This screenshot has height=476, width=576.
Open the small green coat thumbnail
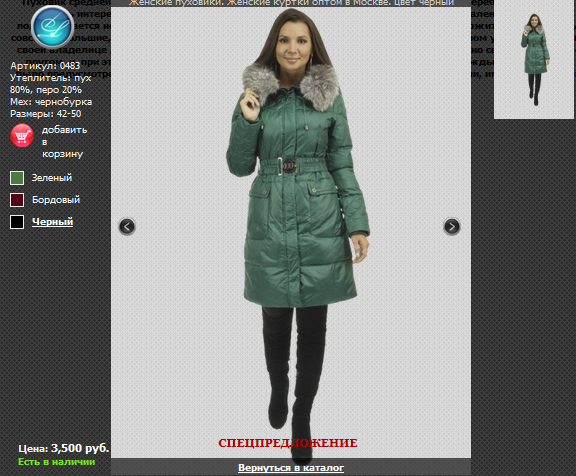(534, 60)
